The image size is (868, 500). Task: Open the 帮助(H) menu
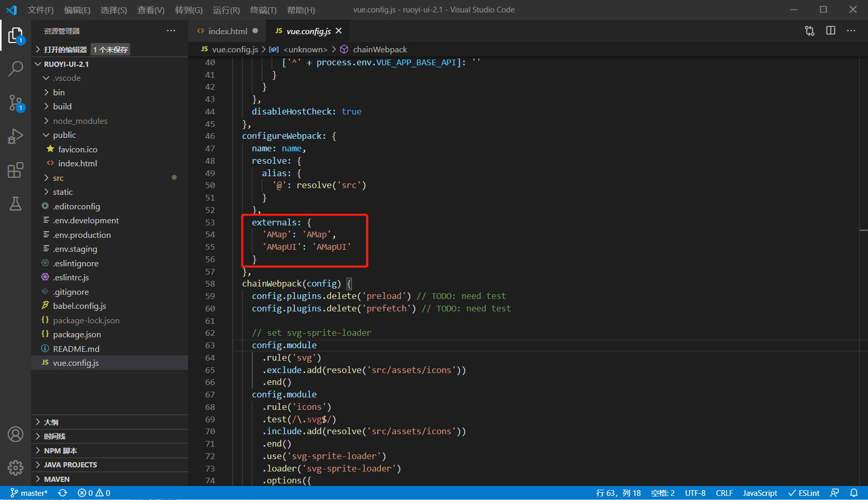point(301,10)
